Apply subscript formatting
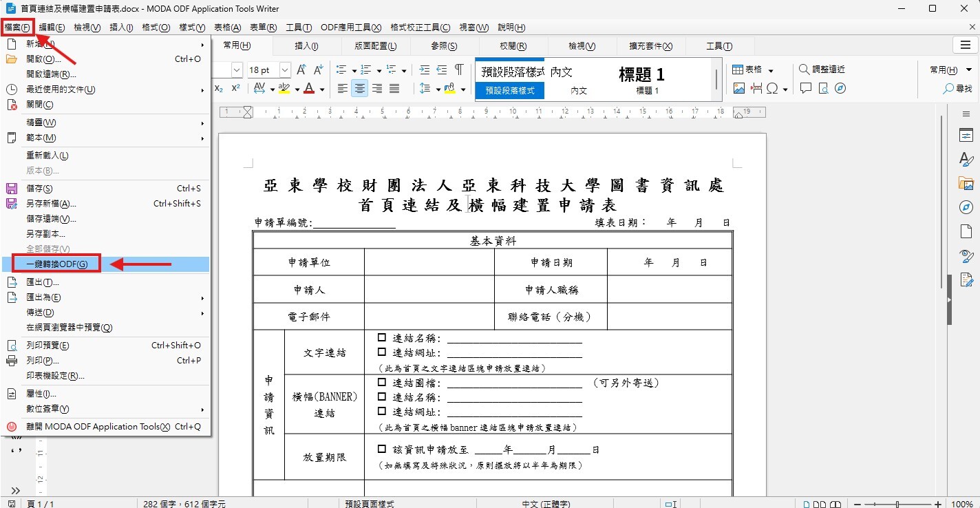The image size is (980, 508). (x=219, y=89)
